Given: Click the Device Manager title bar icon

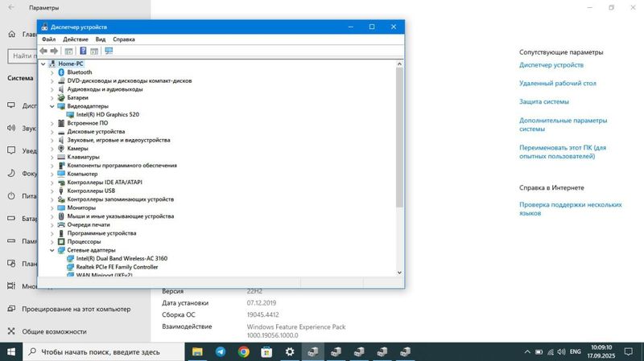Looking at the screenshot, I should pos(44,27).
